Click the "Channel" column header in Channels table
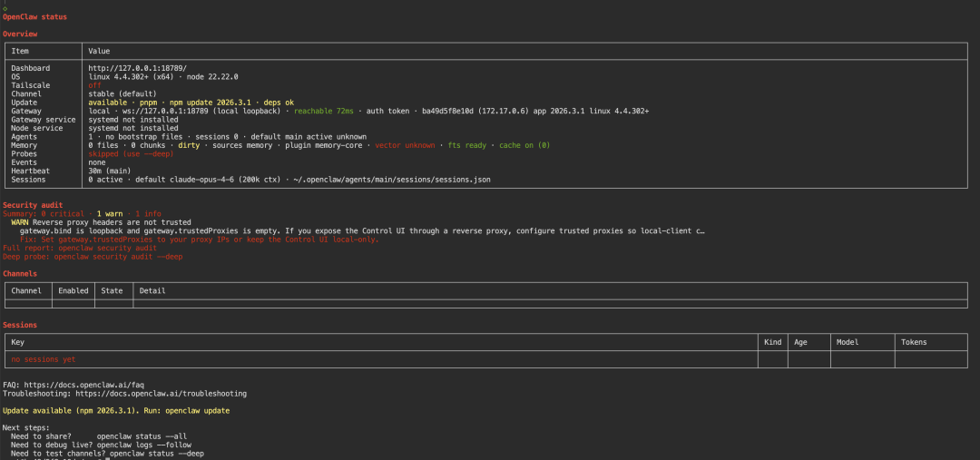The image size is (980, 460). (27, 290)
